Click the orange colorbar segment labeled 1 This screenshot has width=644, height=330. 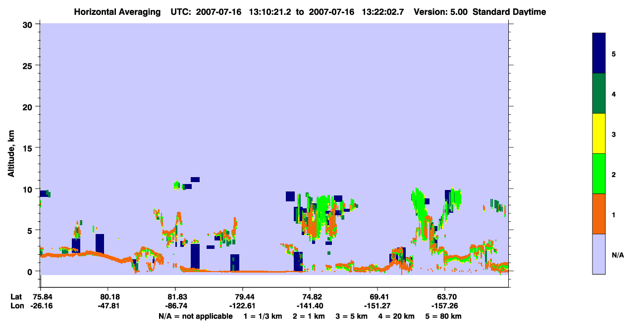click(x=599, y=214)
